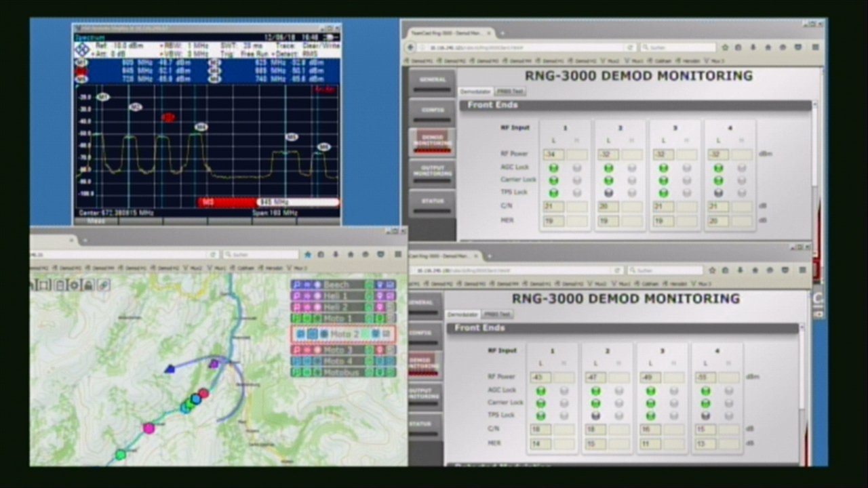Screen dimensions: 868x488
Task: Select Beech row in map tracker list
Action: click(x=343, y=285)
